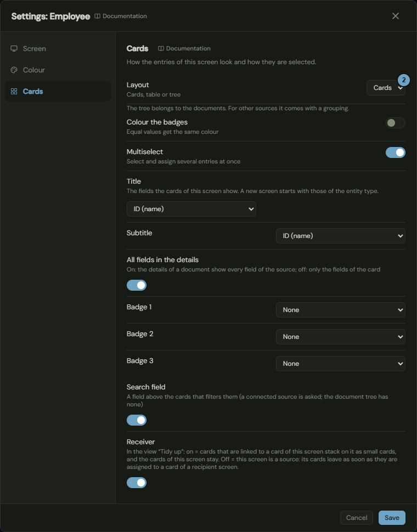Click the grid icon beside Cards
The image size is (417, 532).
14,91
